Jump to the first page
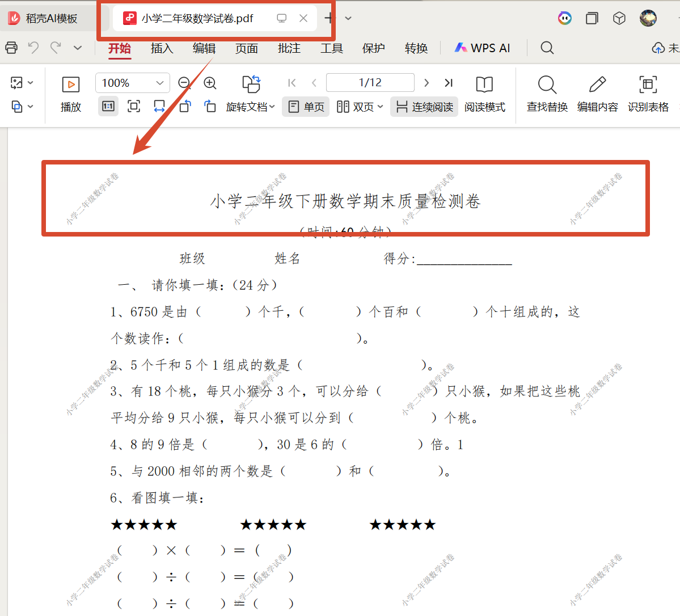The height and width of the screenshot is (616, 680). point(292,83)
